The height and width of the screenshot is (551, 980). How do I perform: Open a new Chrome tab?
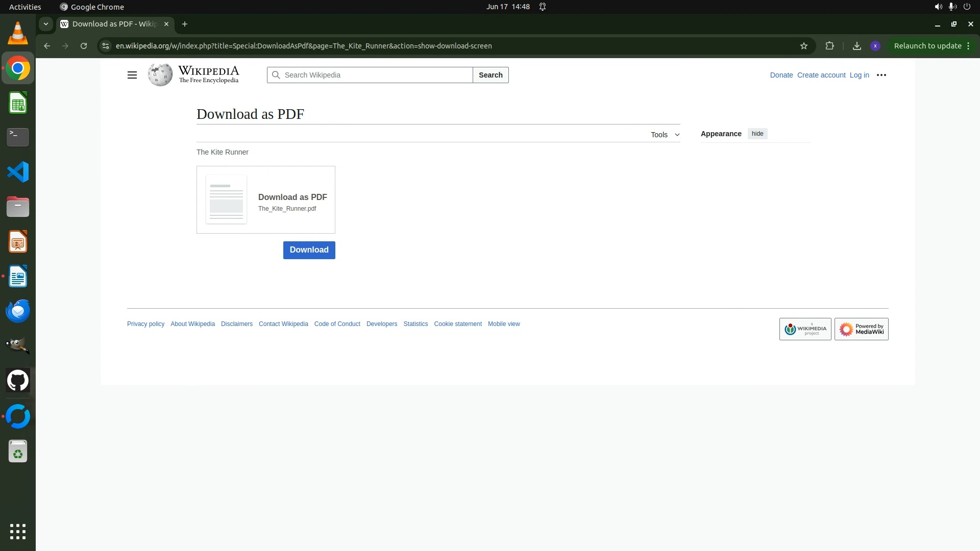185,24
